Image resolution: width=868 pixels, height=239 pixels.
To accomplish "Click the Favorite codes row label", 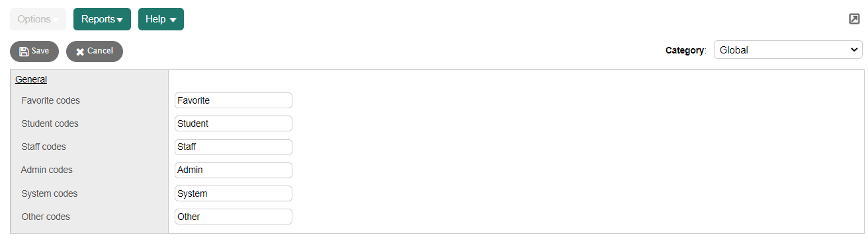I will pos(51,100).
